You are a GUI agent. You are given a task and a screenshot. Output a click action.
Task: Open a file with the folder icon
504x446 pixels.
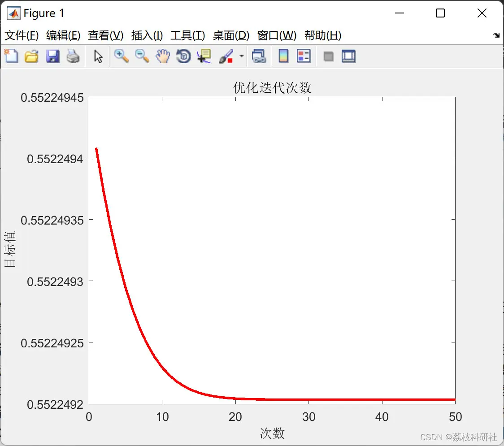point(31,56)
